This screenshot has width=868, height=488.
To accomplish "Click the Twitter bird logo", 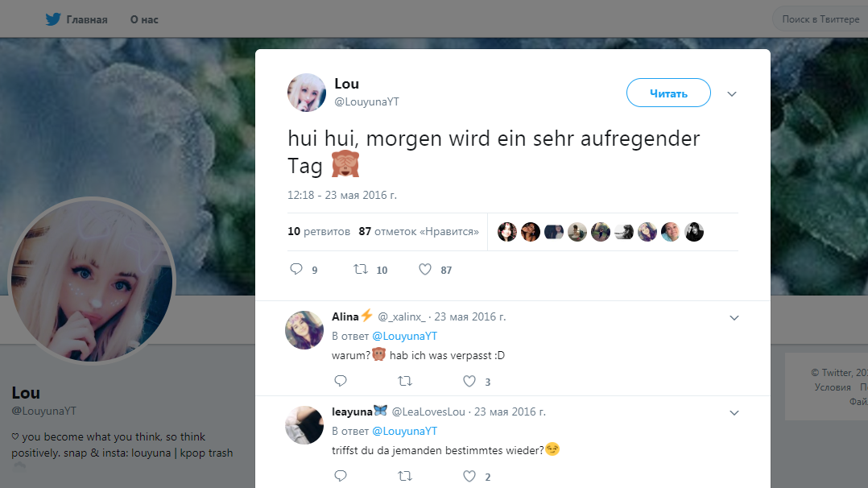I will point(53,19).
